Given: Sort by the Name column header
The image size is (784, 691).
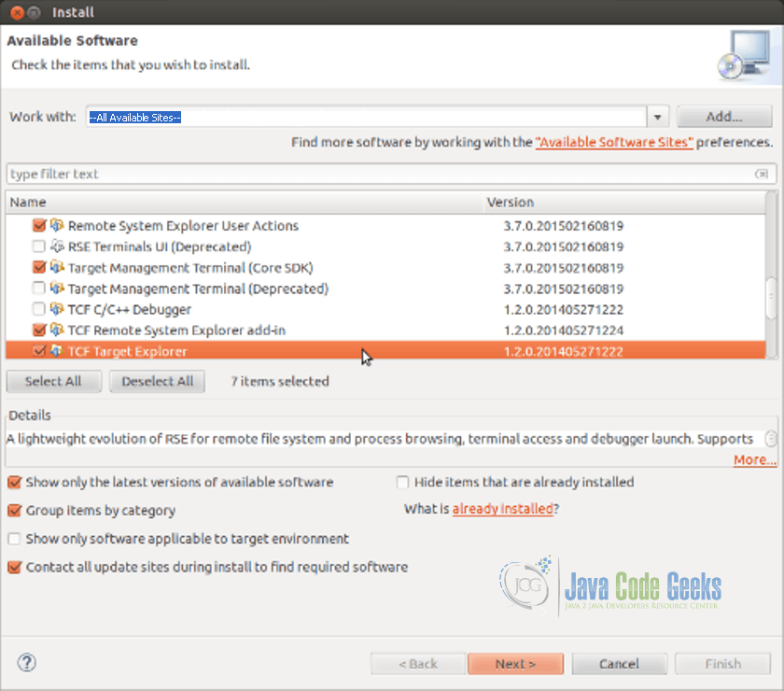Looking at the screenshot, I should click(x=245, y=202).
